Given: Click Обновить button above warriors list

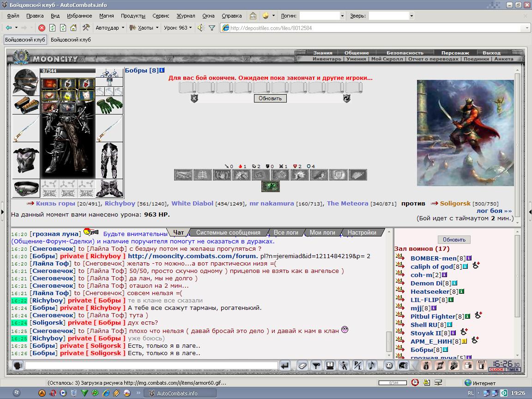Looking at the screenshot, I should pyautogui.click(x=454, y=240).
